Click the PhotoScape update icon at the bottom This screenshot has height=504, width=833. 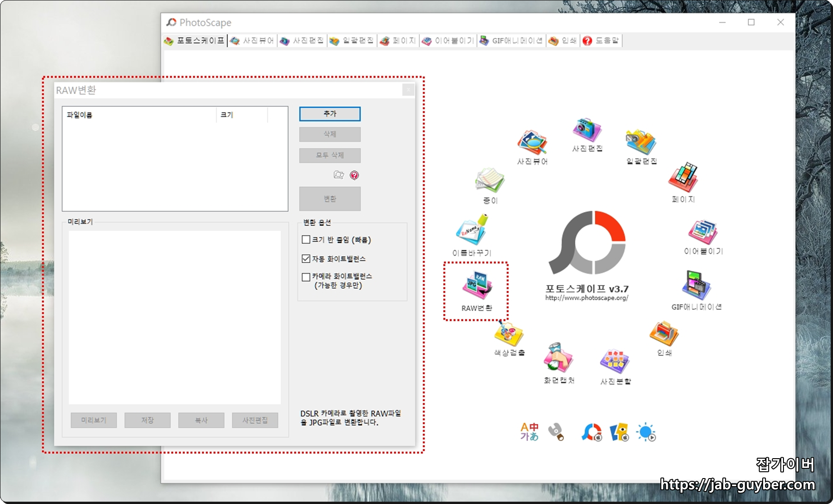[x=591, y=432]
